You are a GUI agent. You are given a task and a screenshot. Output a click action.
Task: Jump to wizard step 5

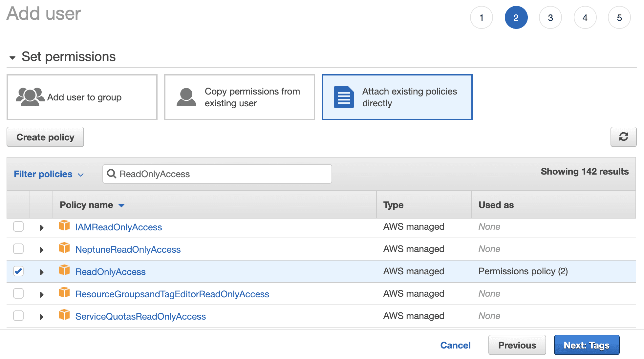(x=619, y=17)
